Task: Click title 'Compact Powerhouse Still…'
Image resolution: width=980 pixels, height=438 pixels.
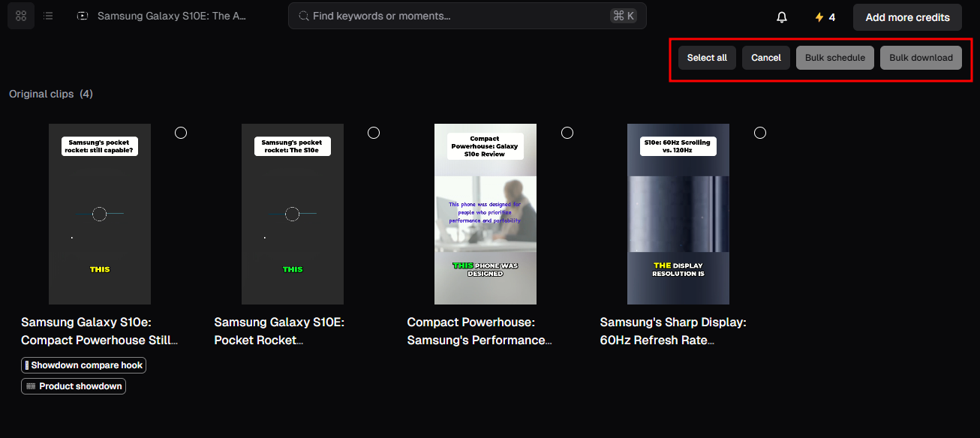Action: (100, 331)
